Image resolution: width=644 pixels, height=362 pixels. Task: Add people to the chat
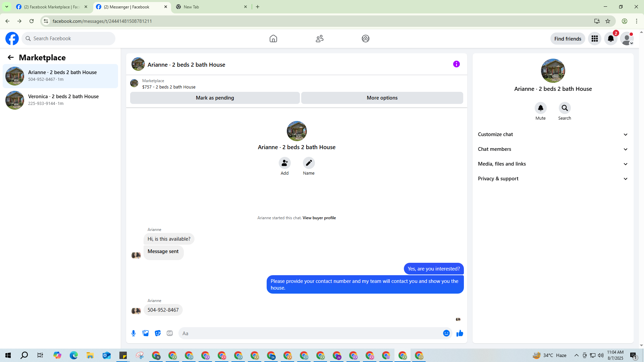[x=285, y=163]
